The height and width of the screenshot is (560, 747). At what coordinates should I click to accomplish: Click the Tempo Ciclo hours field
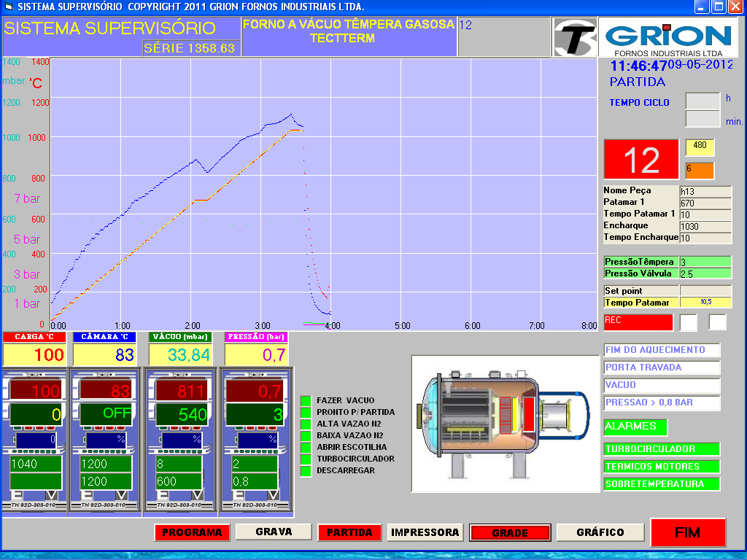[703, 101]
